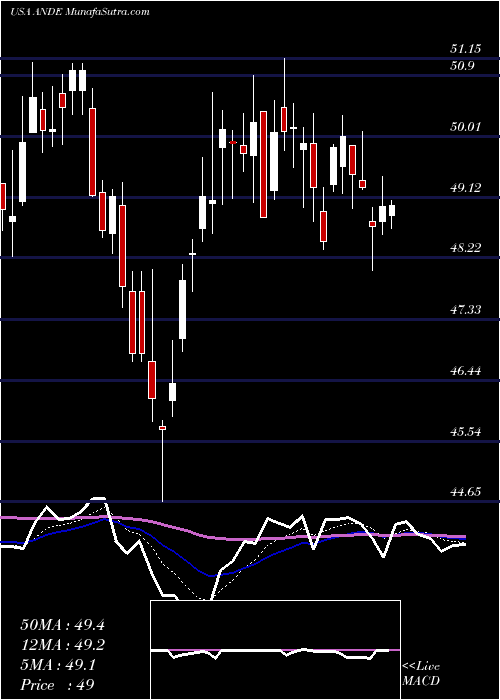Image resolution: width=500 pixels, height=700 pixels.
Task: Select the 50.9 price level label
Action: click(462, 66)
